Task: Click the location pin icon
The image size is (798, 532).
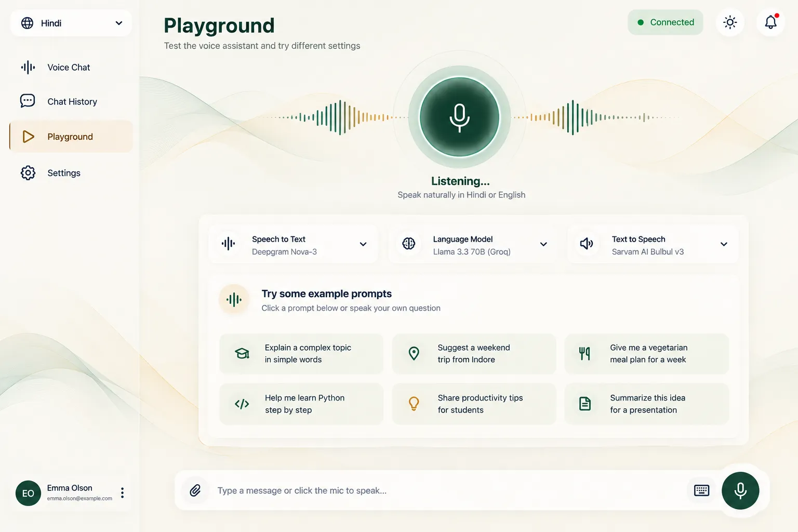Action: pos(414,354)
